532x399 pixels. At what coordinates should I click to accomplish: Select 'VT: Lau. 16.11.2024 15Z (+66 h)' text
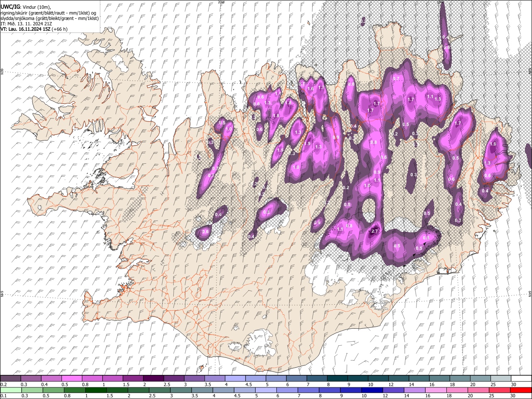pos(34,29)
